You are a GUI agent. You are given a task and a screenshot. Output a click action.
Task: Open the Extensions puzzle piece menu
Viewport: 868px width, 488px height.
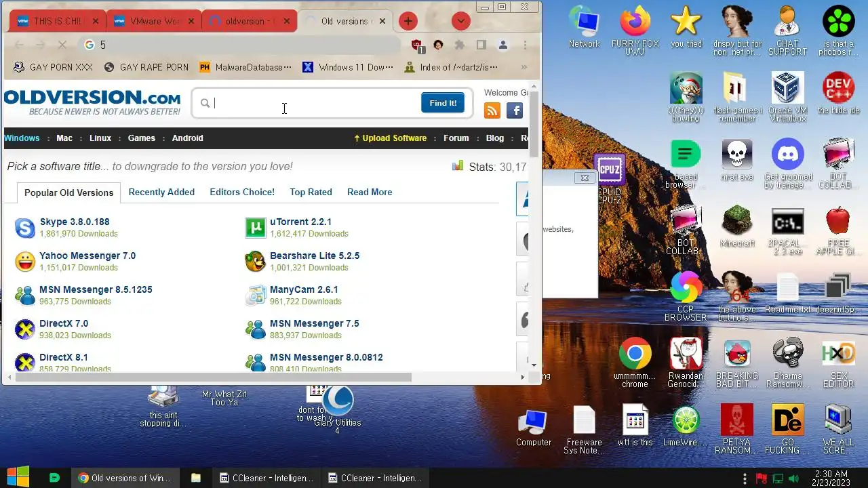point(460,45)
